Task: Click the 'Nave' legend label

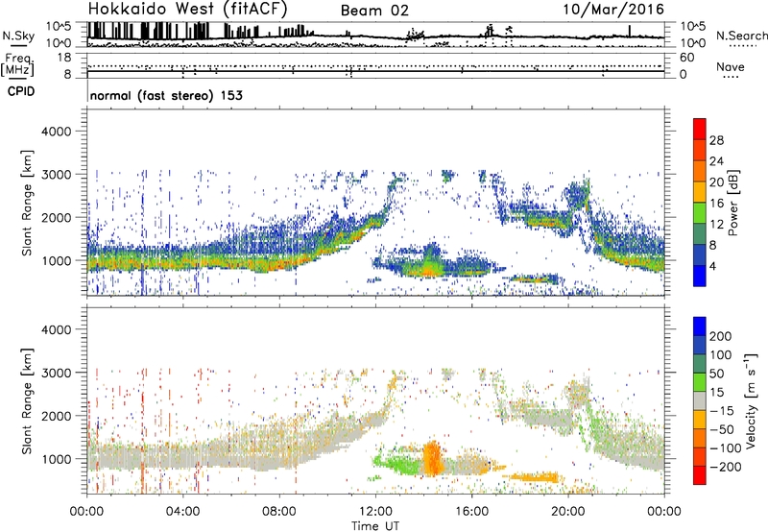Action: pyautogui.click(x=731, y=67)
